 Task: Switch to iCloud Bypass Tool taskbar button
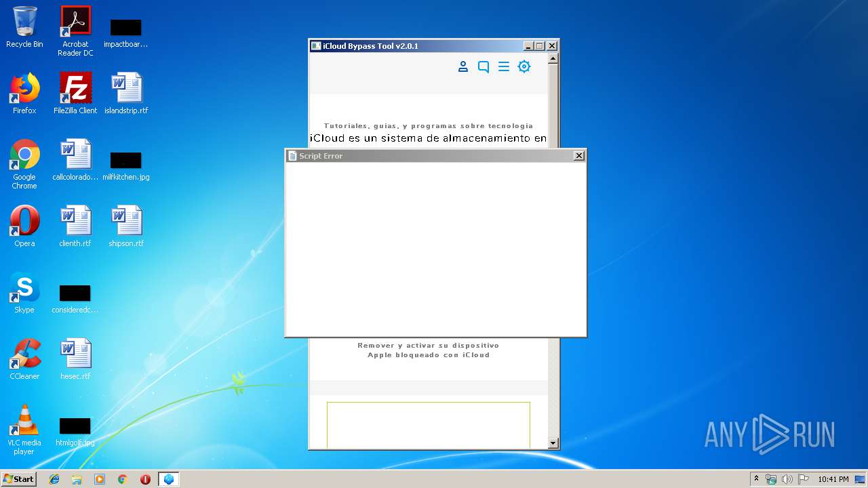(x=169, y=479)
